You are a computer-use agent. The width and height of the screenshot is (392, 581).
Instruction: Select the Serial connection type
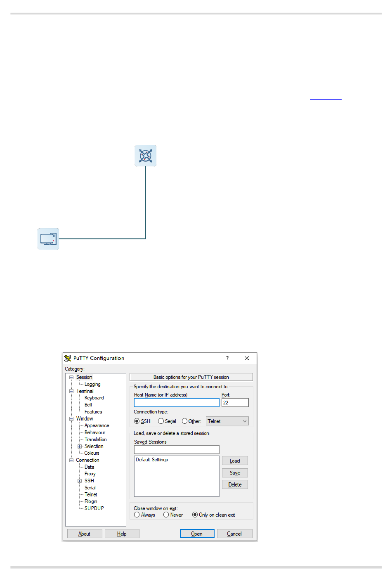point(161,421)
